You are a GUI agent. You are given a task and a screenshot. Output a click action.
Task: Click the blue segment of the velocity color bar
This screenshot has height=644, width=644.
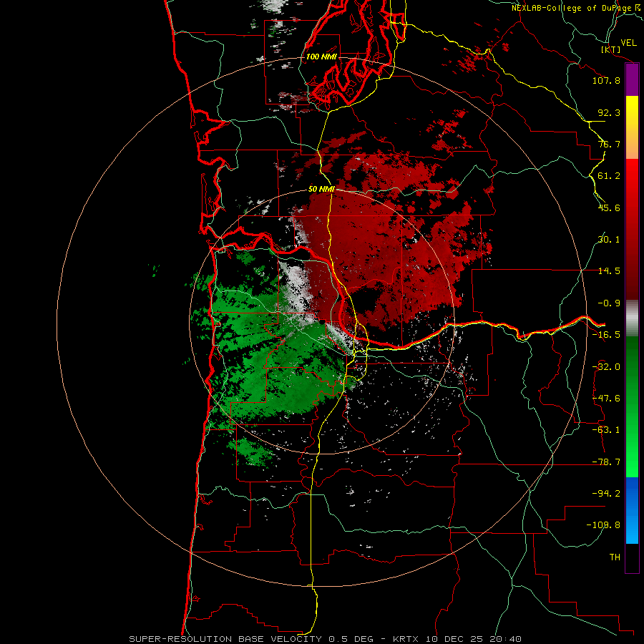632,510
